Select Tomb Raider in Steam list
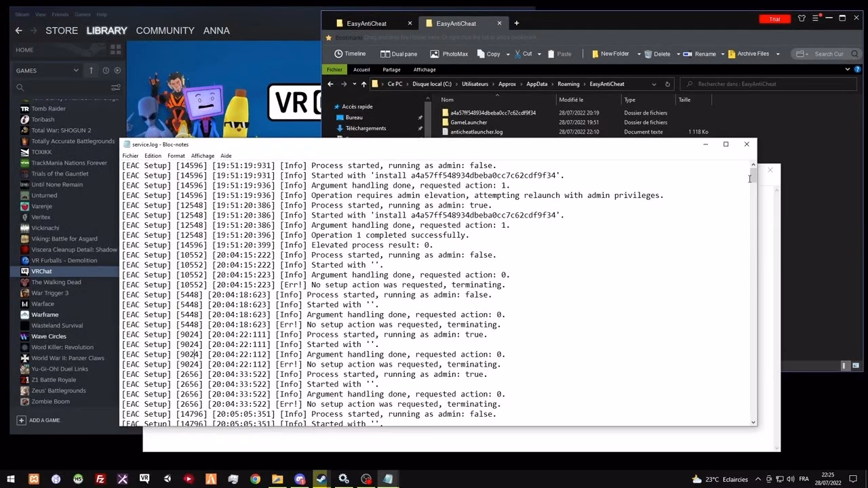Image resolution: width=868 pixels, height=488 pixels. tap(48, 108)
